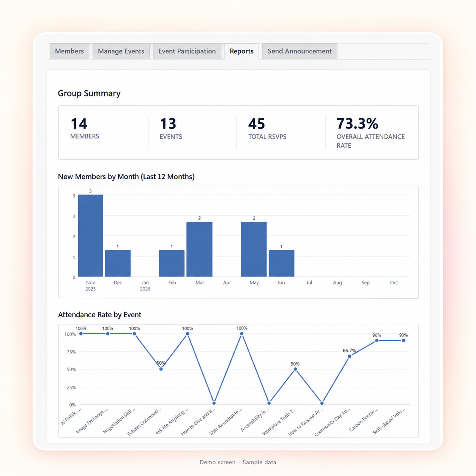
Task: Click the Negotiation Skill... 100% data point
Action: 134,334
